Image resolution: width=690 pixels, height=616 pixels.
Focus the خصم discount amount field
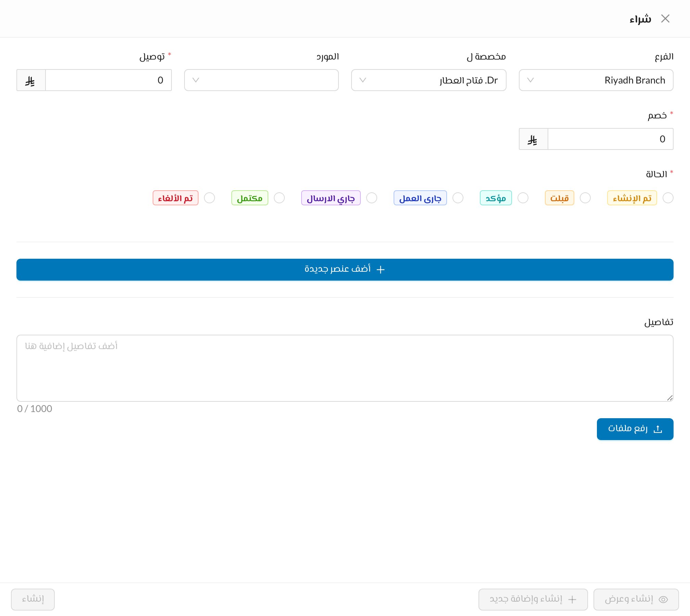[x=611, y=139]
